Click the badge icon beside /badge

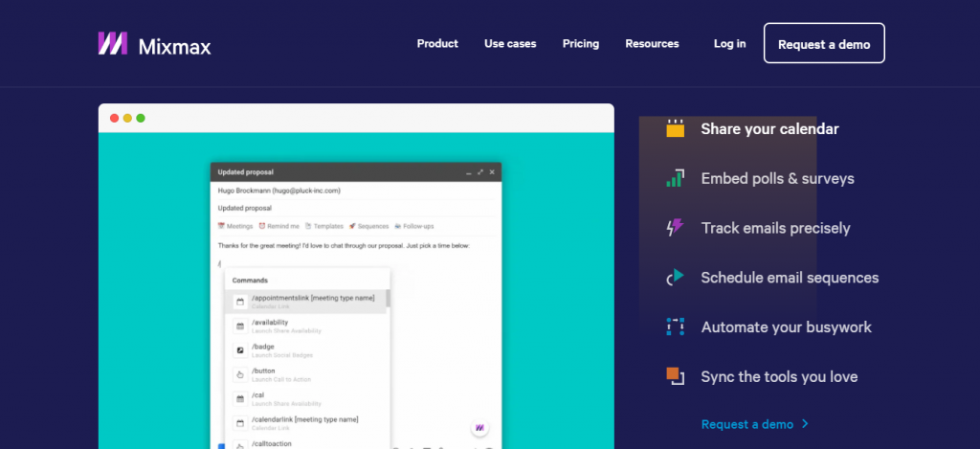click(x=239, y=350)
